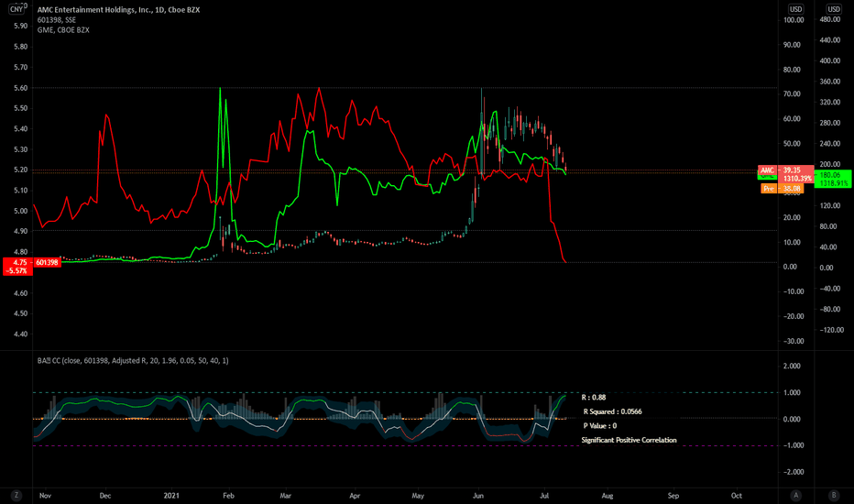The height and width of the screenshot is (504, 854).
Task: Click the Dec label on time axis
Action: pyautogui.click(x=105, y=496)
